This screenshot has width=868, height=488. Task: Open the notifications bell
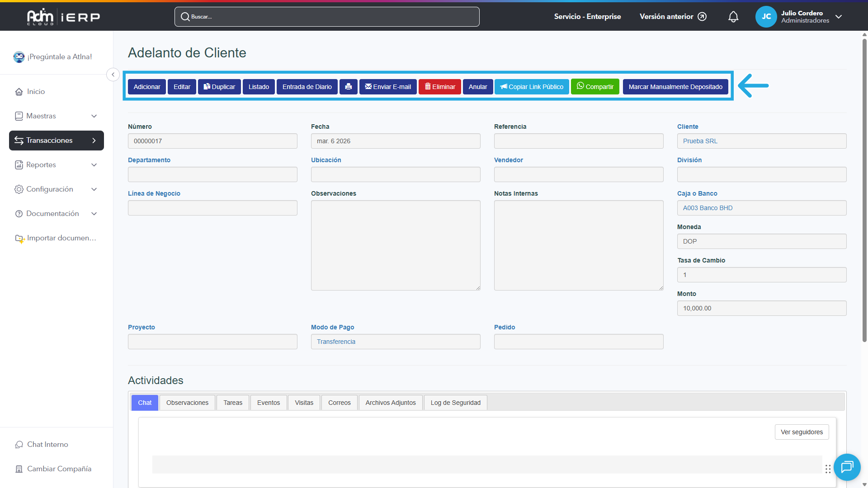(733, 17)
